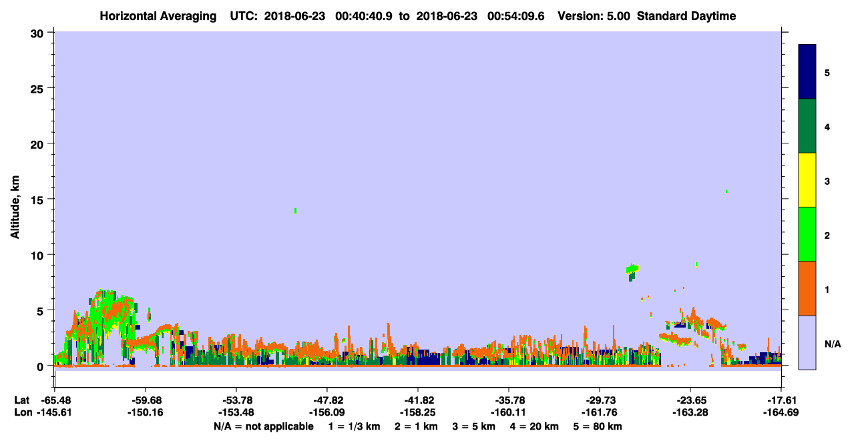The width and height of the screenshot is (868, 445).
Task: Click the longitude value '-158.25'
Action: tap(417, 412)
